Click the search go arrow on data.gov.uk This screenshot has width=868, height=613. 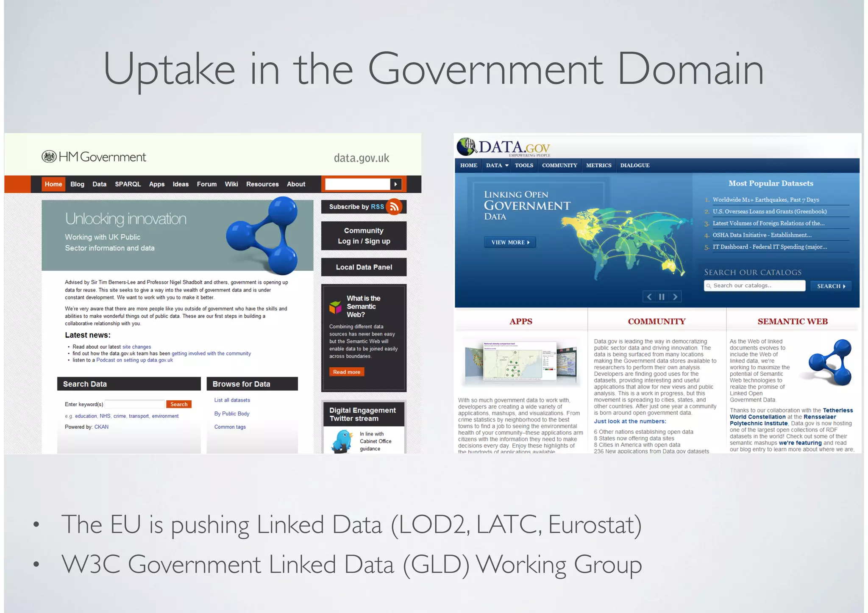396,184
